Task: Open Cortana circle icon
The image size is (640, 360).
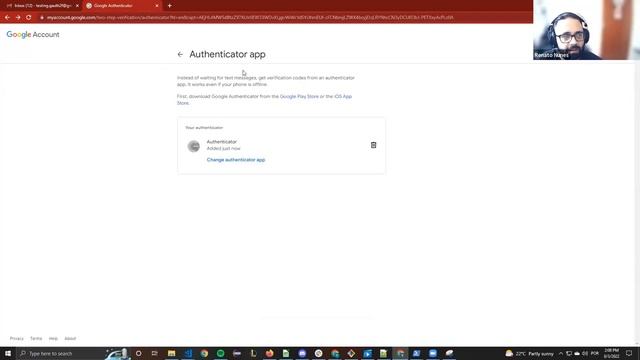Action: click(138, 353)
